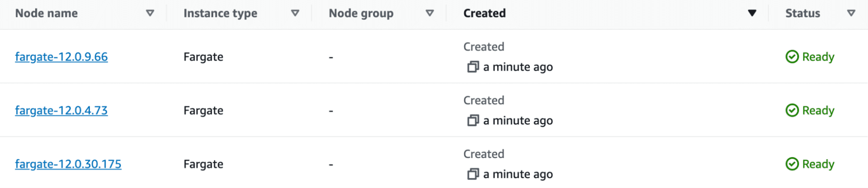Copy created time for fargate-12.0.30.175
868x188 pixels.
(x=473, y=174)
